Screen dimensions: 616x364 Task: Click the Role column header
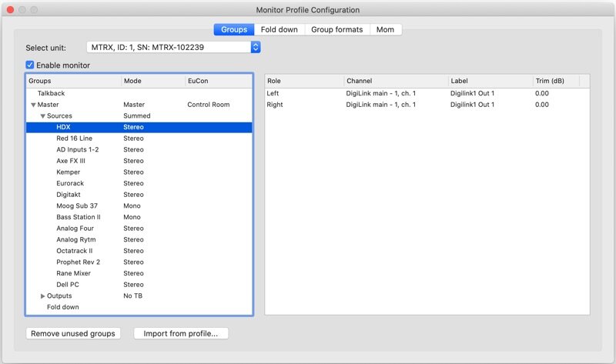pyautogui.click(x=304, y=81)
